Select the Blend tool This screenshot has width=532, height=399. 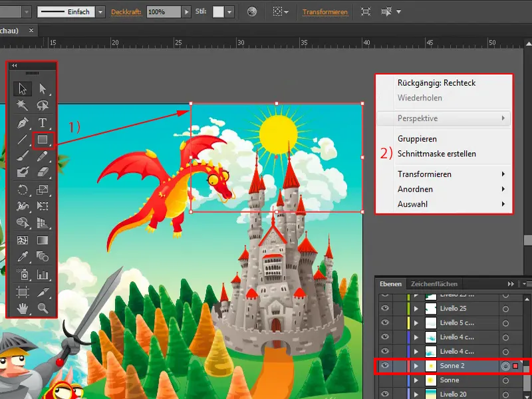(x=43, y=257)
